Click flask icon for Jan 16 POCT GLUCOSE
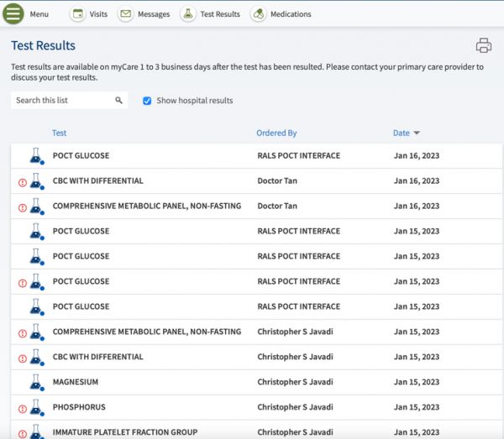 (x=37, y=156)
